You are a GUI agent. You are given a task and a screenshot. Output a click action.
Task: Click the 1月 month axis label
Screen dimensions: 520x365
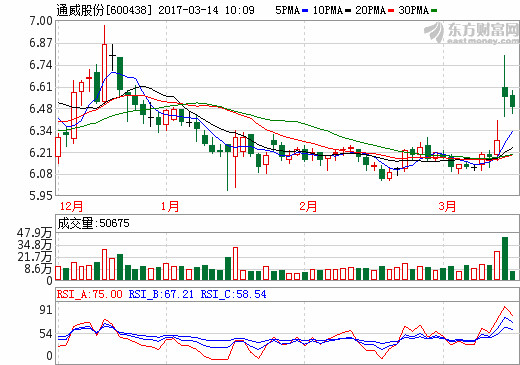[170, 206]
